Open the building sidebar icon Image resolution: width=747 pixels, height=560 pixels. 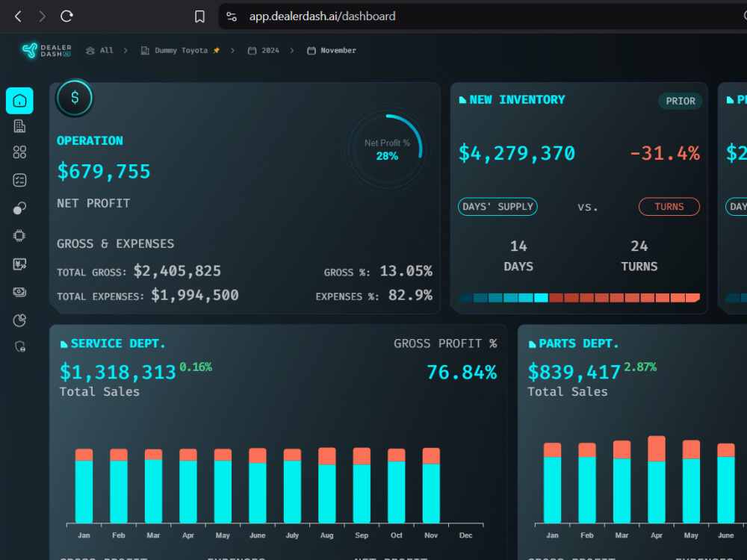tap(19, 126)
